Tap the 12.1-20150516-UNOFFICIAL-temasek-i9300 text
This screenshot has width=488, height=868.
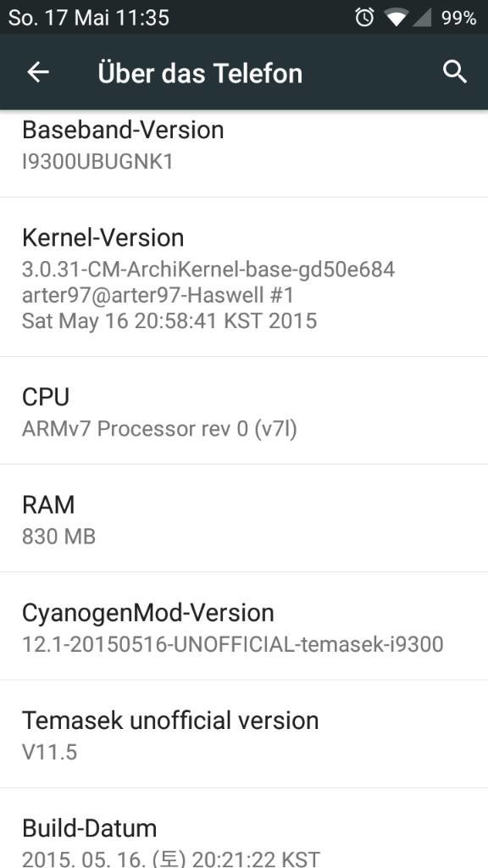click(232, 644)
